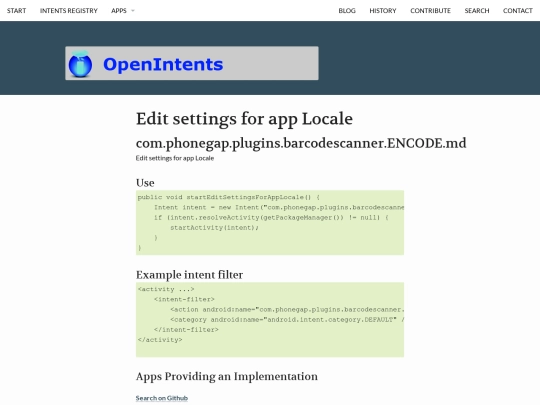This screenshot has height=405, width=540.
Task: Click the Example intent filter XML code block
Action: click(x=270, y=320)
